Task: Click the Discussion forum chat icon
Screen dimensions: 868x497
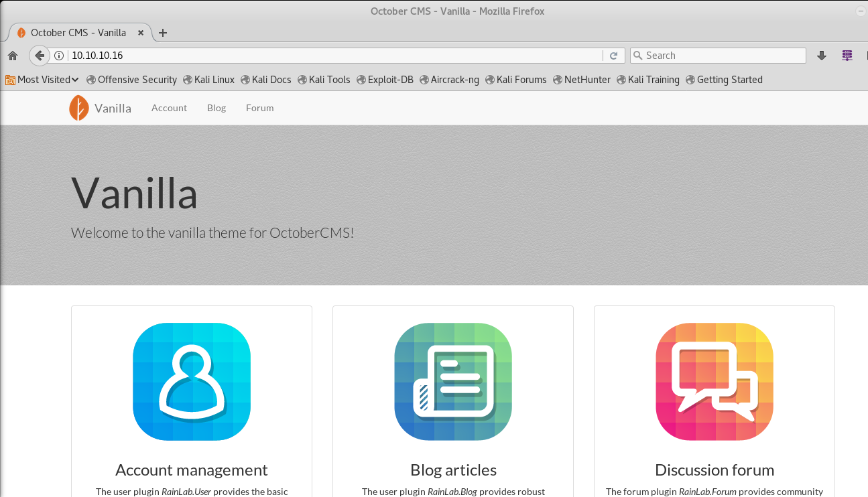Action: (715, 382)
